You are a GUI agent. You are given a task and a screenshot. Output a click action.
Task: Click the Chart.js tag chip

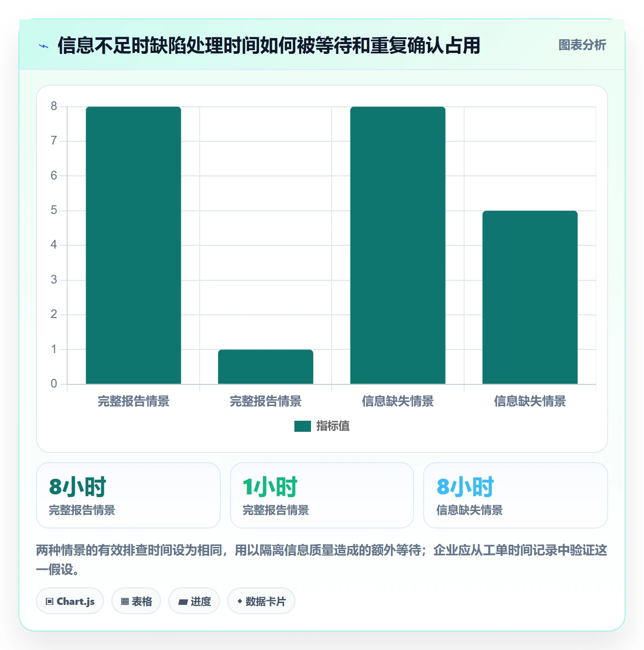click(70, 601)
